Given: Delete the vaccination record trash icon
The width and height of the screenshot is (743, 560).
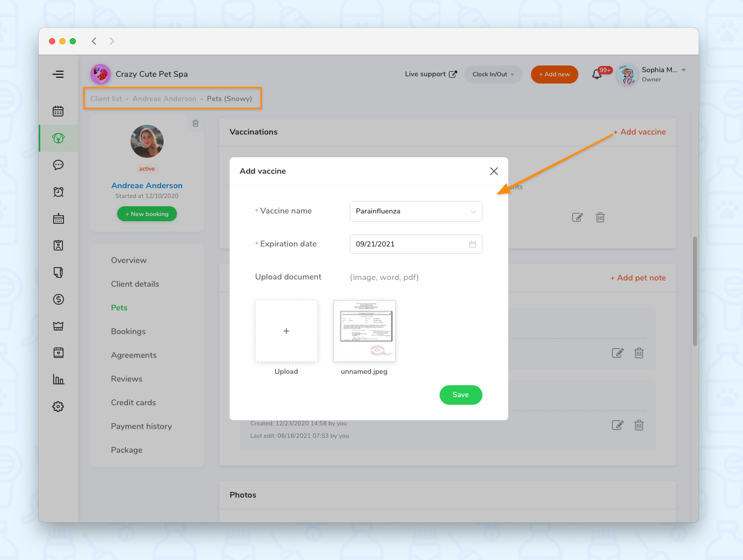Looking at the screenshot, I should 600,218.
